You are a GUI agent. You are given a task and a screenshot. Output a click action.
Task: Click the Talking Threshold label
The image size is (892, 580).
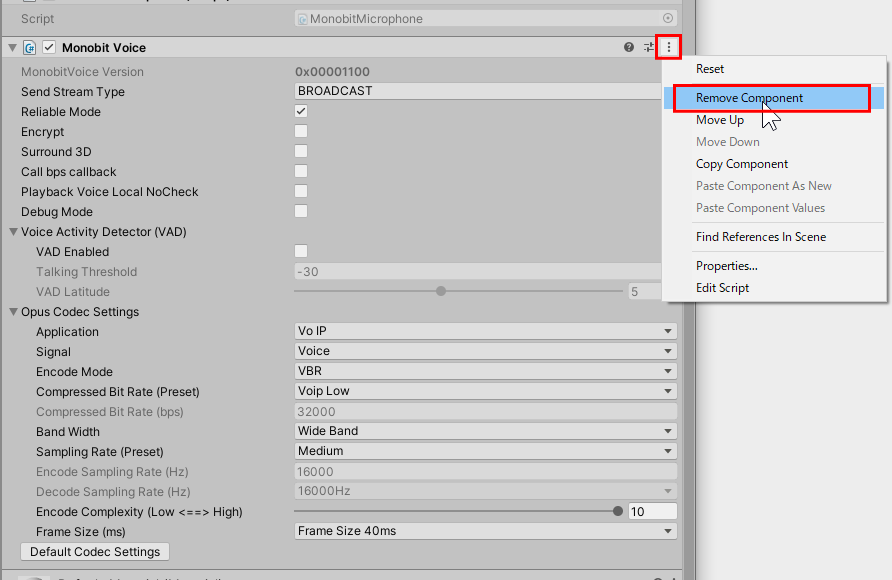click(x=86, y=272)
